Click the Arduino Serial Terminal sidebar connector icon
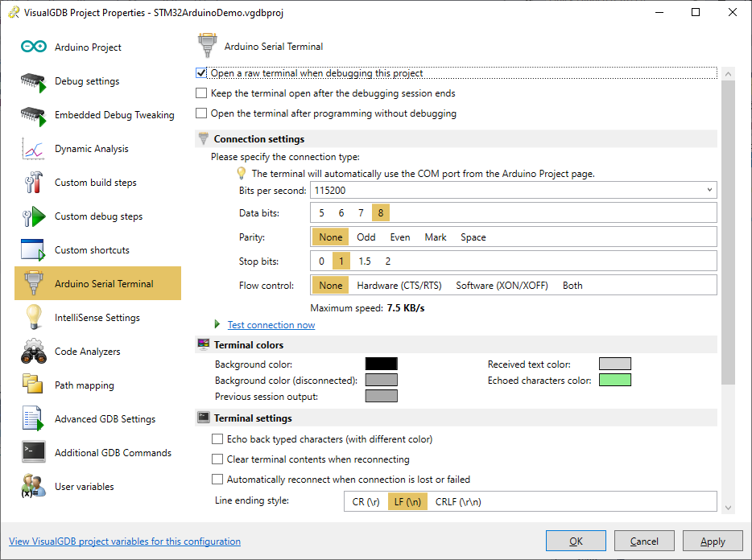The height and width of the screenshot is (560, 752). [x=34, y=283]
